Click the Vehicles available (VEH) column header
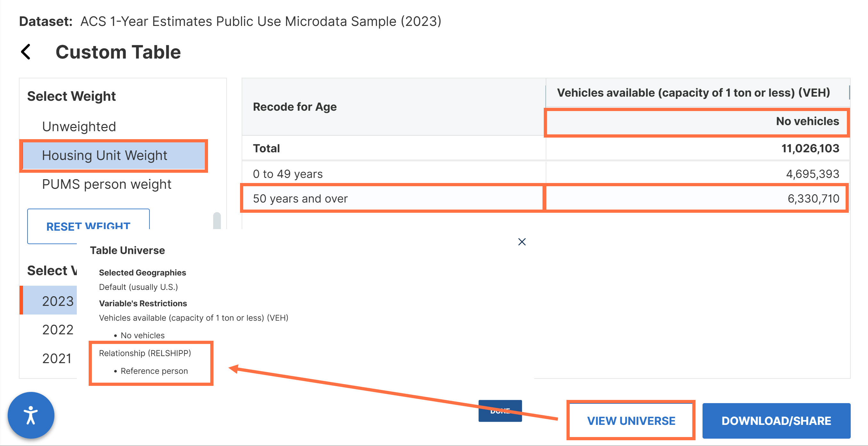The height and width of the screenshot is (446, 868). coord(693,93)
